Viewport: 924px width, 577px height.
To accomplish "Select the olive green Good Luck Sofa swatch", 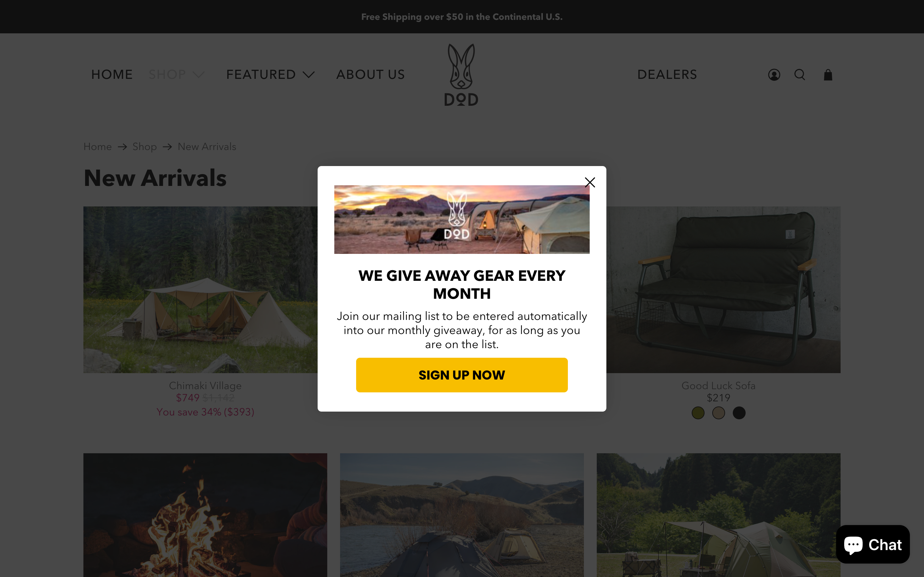I will point(698,413).
